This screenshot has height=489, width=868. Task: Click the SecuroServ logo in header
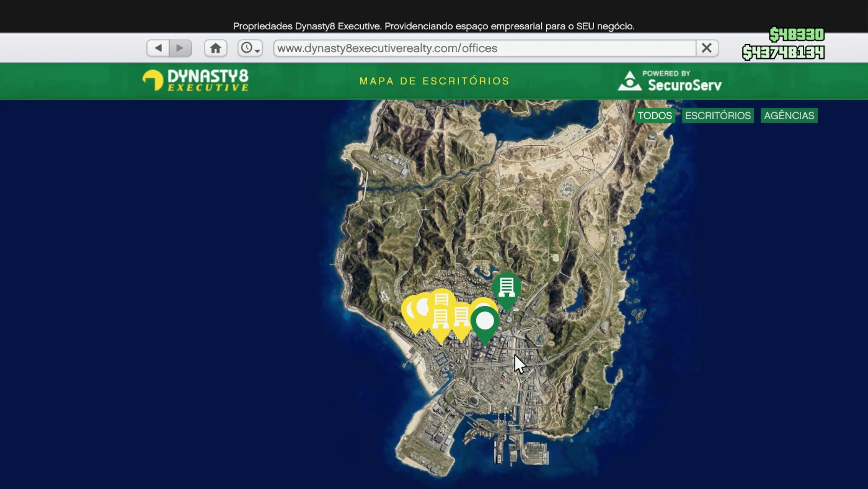tap(670, 81)
